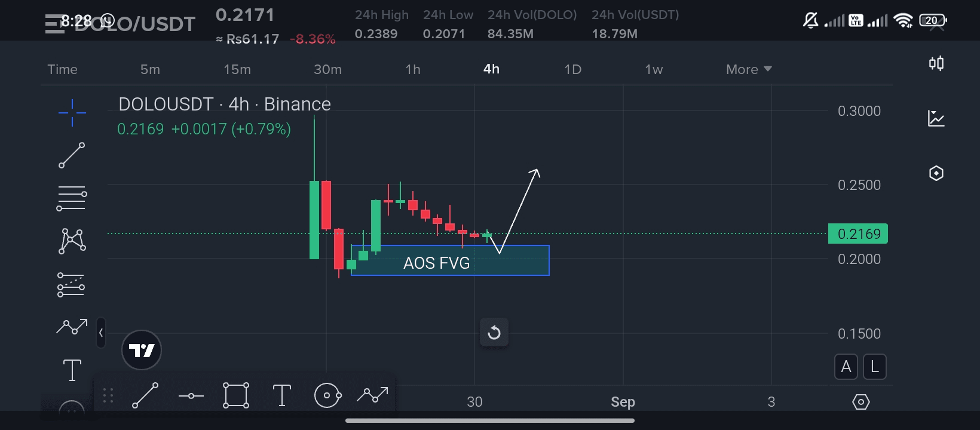Collapse the drawing toolbar with the arrow
980x430 pixels.
pyautogui.click(x=101, y=333)
